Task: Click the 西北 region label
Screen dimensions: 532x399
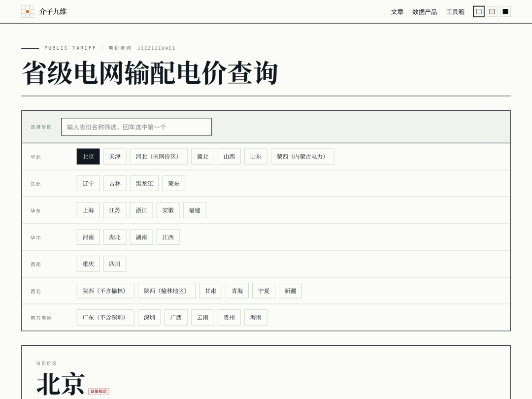Action: click(x=35, y=292)
